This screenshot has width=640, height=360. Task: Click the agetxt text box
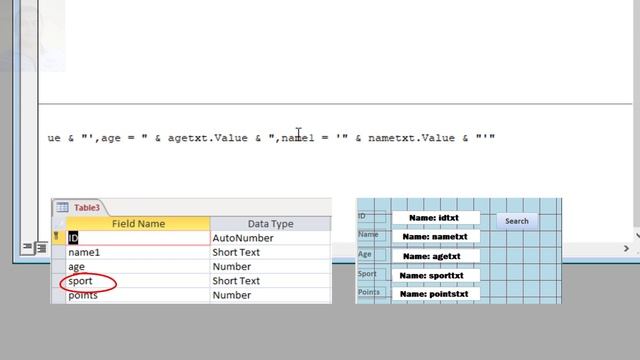[436, 256]
